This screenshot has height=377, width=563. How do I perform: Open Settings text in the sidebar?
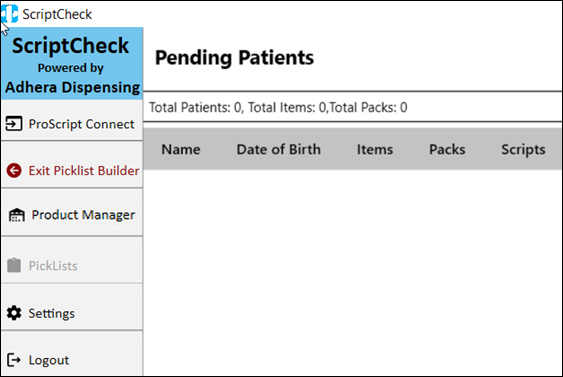point(52,313)
